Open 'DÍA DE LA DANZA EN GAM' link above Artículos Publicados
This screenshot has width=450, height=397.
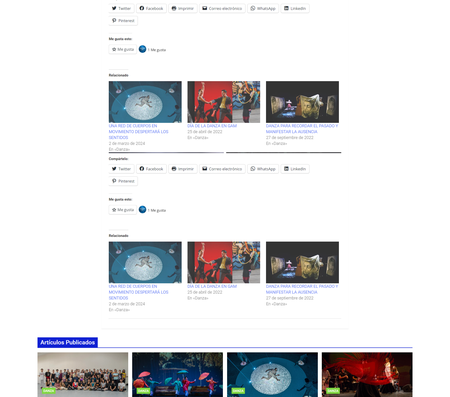[212, 286]
